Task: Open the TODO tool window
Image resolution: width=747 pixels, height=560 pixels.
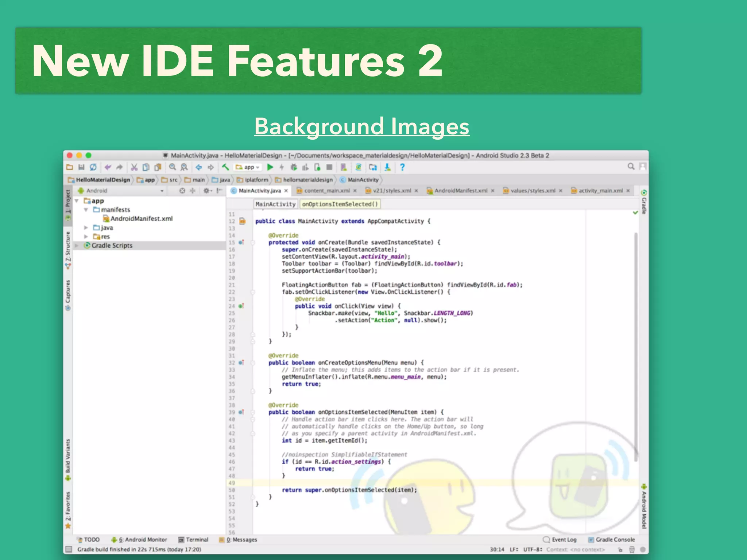Action: click(88, 540)
